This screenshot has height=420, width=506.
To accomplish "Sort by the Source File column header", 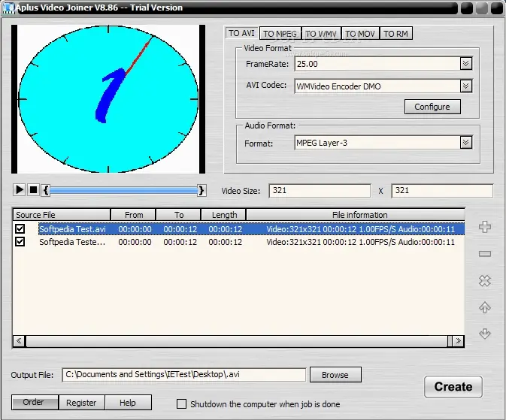I will pyautogui.click(x=62, y=215).
